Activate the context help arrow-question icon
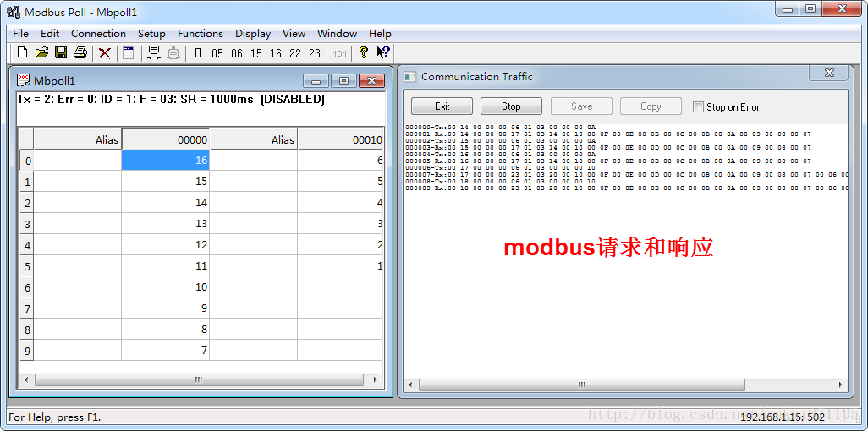This screenshot has width=868, height=431. [383, 52]
